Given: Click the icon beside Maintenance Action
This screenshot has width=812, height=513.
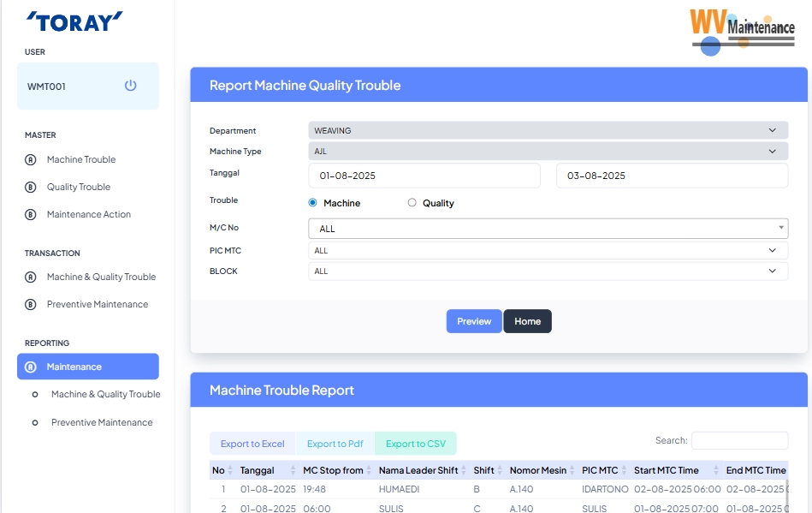Looking at the screenshot, I should coord(31,214).
